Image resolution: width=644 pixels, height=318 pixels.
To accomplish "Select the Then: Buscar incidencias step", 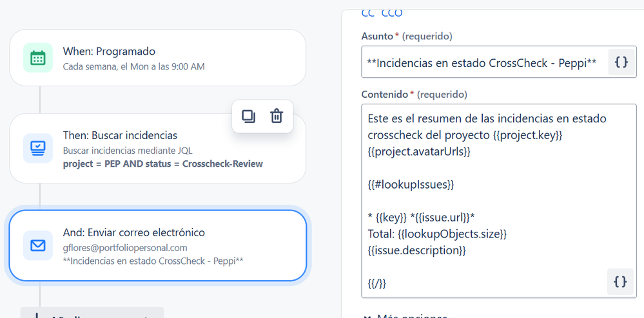I will 158,148.
